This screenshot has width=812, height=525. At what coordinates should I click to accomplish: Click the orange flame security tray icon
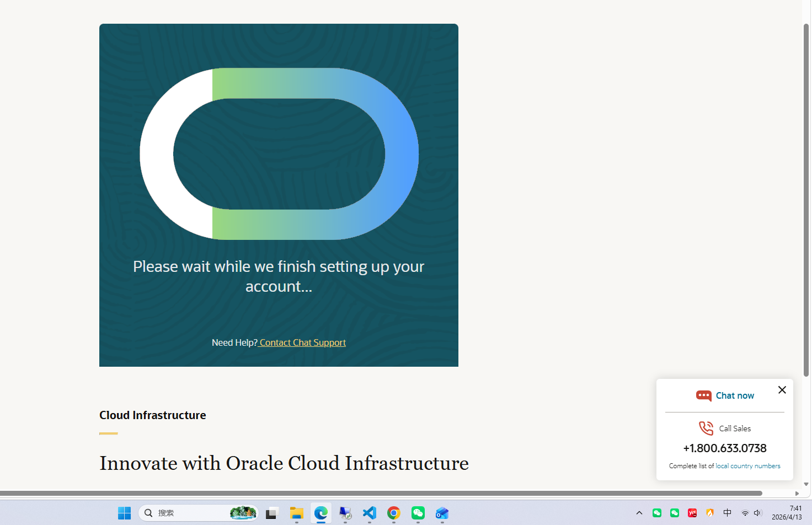coord(710,513)
